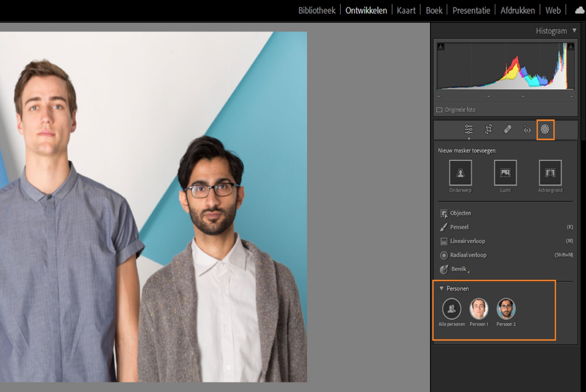The width and height of the screenshot is (586, 392).
Task: Select the Crop overlay tool
Action: tap(488, 129)
